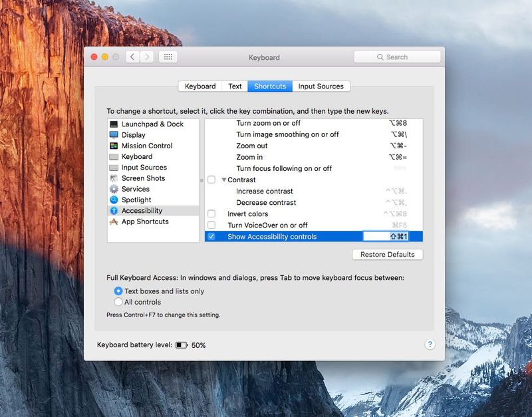This screenshot has width=532, height=417.
Task: Click the VoiceOver ⌘F5 key combination
Action: point(400,225)
